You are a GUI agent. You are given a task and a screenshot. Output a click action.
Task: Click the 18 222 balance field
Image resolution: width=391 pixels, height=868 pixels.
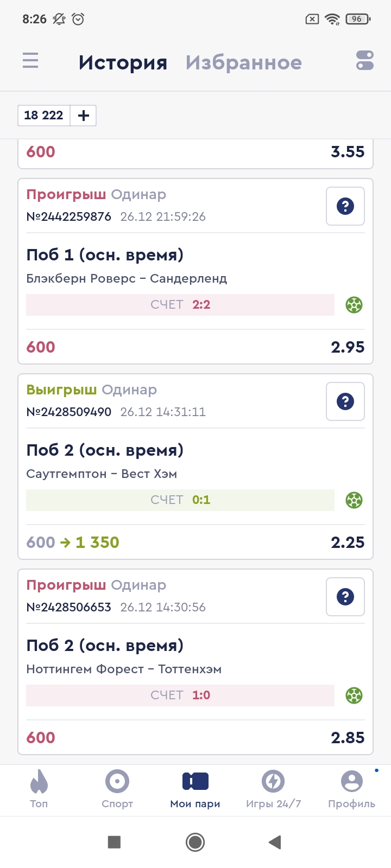[44, 116]
